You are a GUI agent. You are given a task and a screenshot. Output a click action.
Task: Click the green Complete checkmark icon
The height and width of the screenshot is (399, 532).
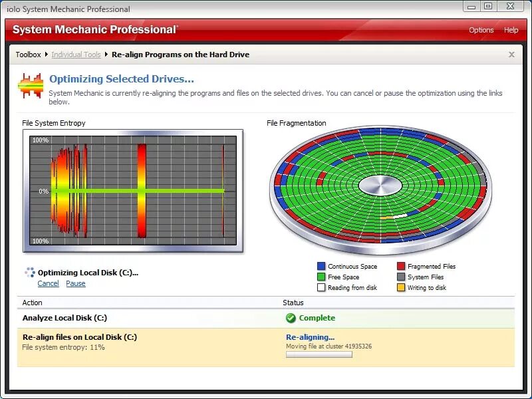291,318
